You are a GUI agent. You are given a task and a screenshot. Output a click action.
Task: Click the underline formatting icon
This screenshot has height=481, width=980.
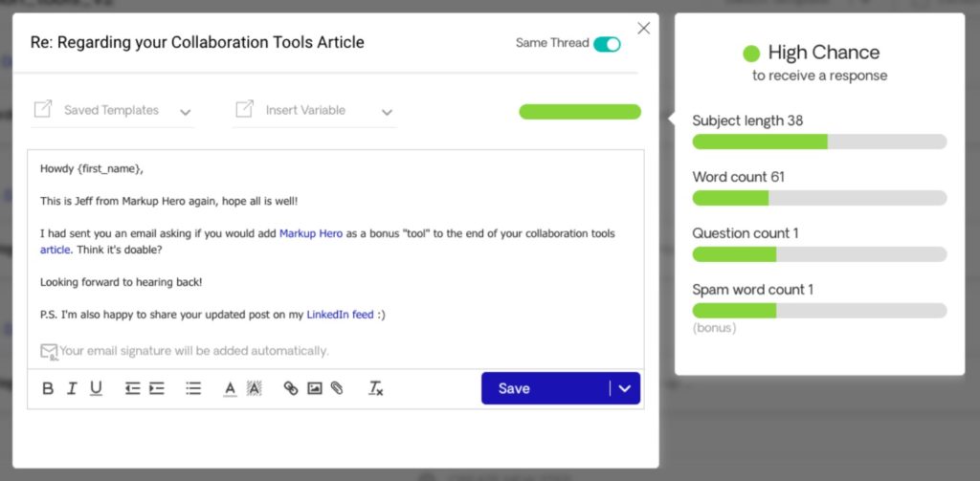tap(96, 388)
